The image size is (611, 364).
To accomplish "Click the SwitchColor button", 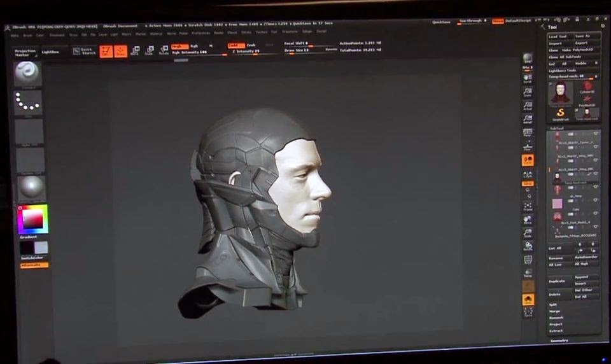I will [32, 258].
